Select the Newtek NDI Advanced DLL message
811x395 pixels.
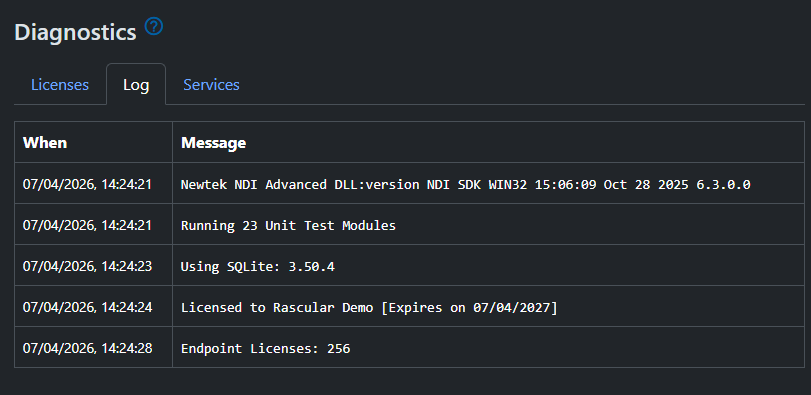pos(465,184)
